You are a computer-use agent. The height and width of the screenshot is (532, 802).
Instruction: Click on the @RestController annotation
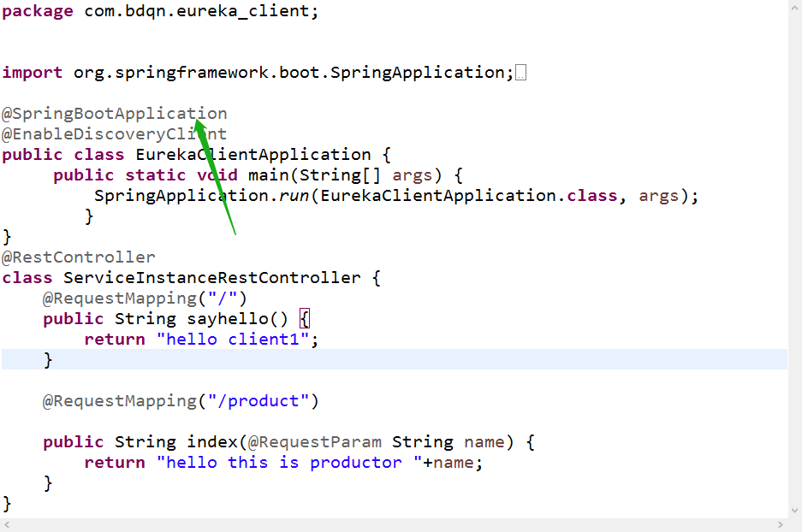79,257
